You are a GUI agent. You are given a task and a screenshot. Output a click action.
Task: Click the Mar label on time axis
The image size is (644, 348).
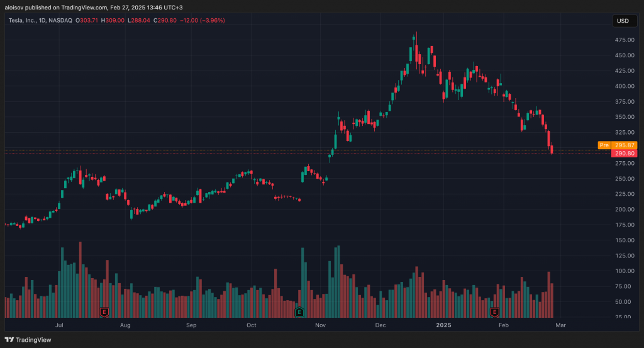pos(560,325)
